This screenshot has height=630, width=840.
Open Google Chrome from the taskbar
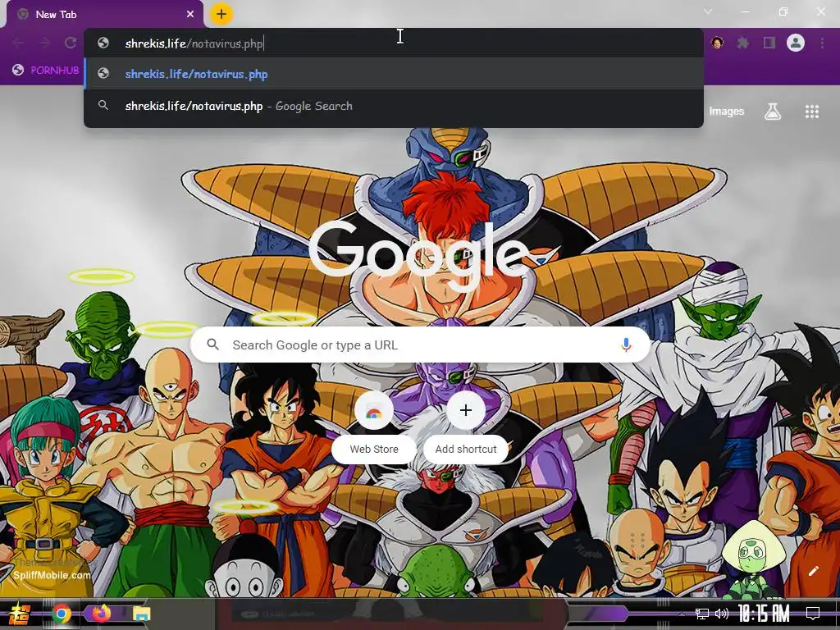coord(62,614)
